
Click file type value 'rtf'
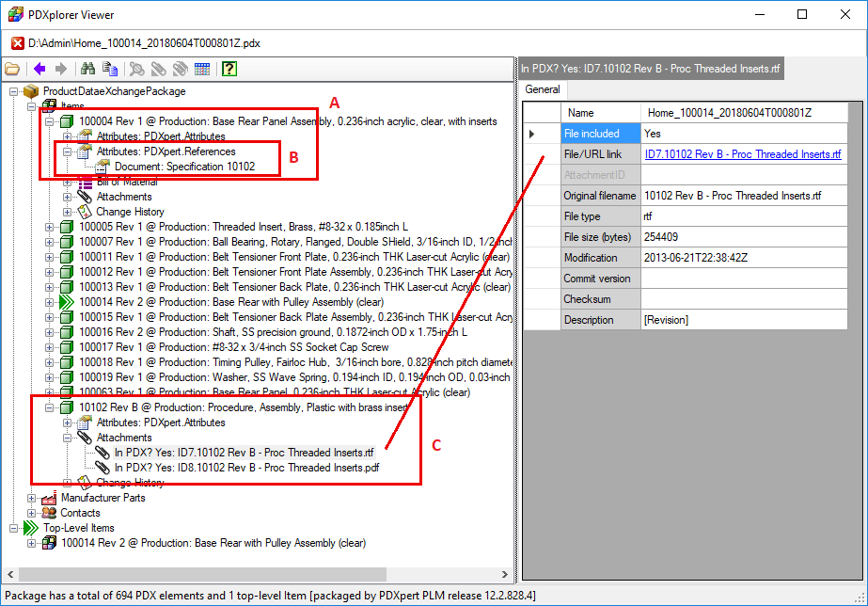point(744,216)
